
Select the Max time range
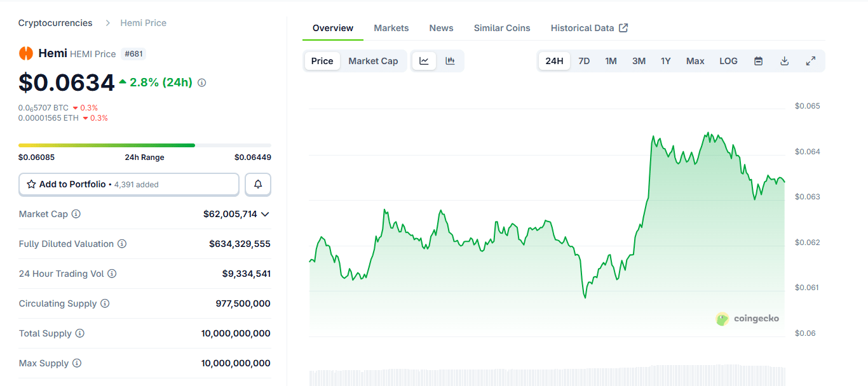coord(695,61)
